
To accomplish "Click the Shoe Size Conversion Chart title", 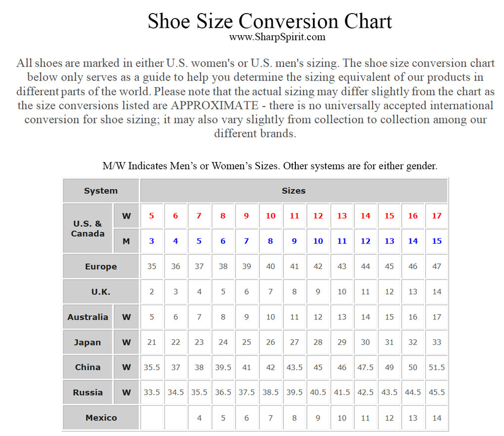I will pos(270,21).
